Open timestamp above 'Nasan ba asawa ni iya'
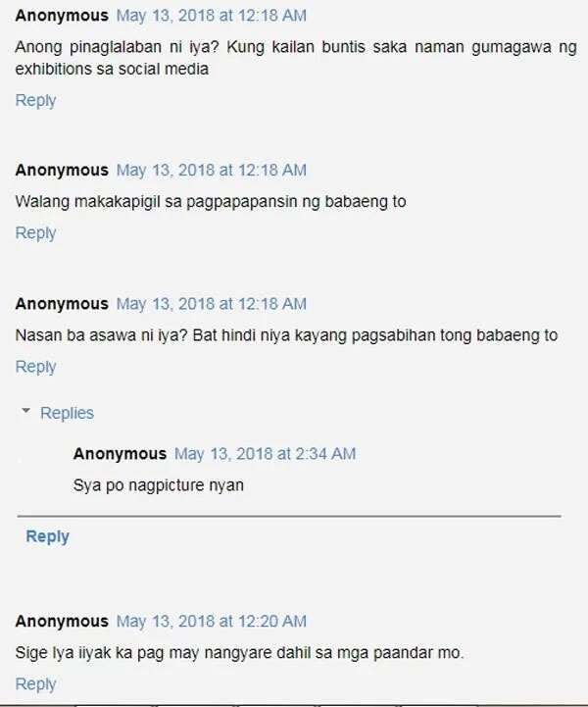The height and width of the screenshot is (707, 588). click(212, 304)
